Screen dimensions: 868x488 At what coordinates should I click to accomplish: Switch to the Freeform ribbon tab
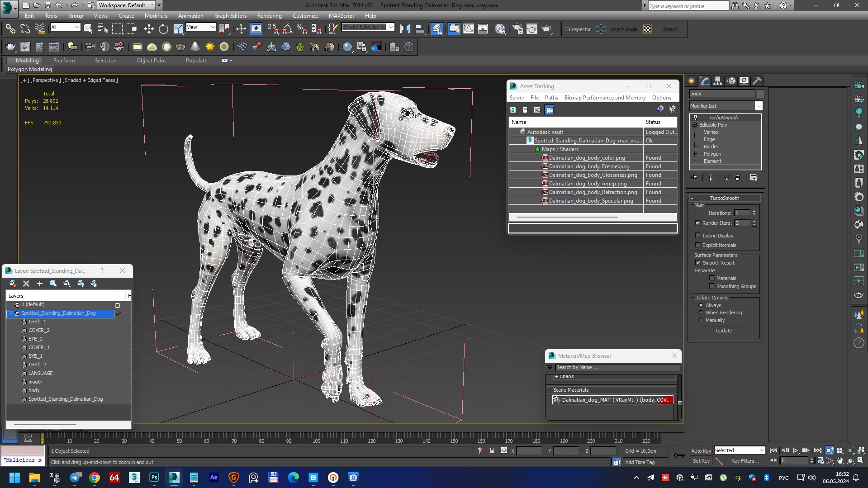(x=64, y=61)
